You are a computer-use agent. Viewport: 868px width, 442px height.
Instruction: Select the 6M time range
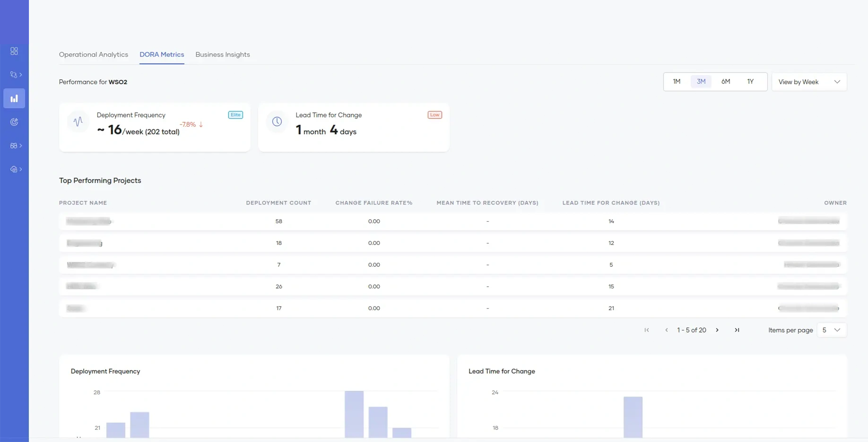point(725,82)
